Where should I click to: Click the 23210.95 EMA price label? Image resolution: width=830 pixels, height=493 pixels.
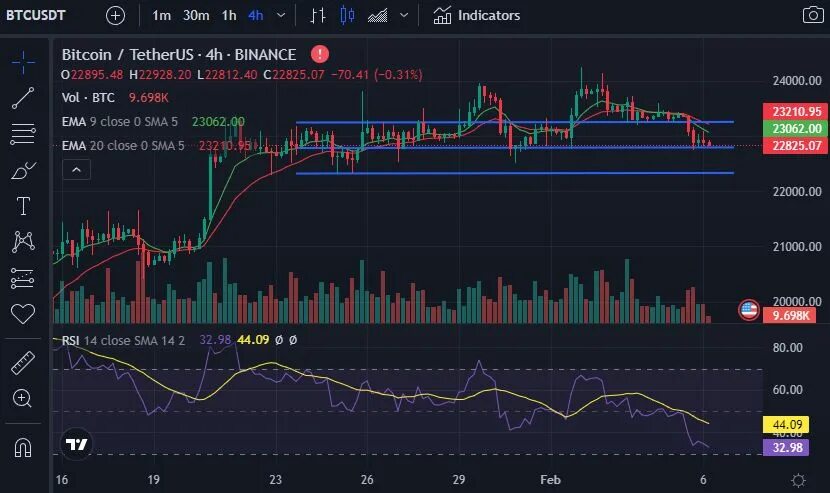(795, 112)
